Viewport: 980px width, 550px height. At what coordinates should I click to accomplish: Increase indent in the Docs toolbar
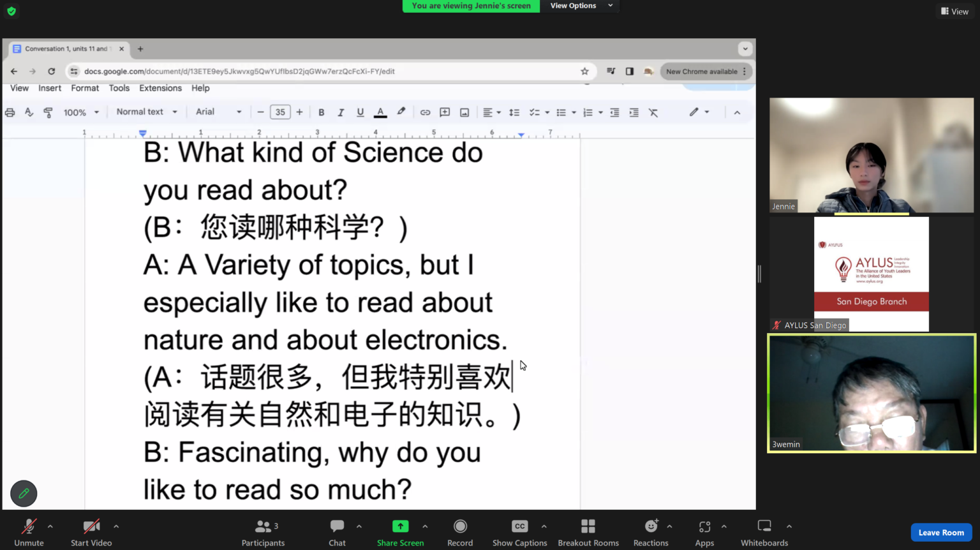(x=634, y=112)
